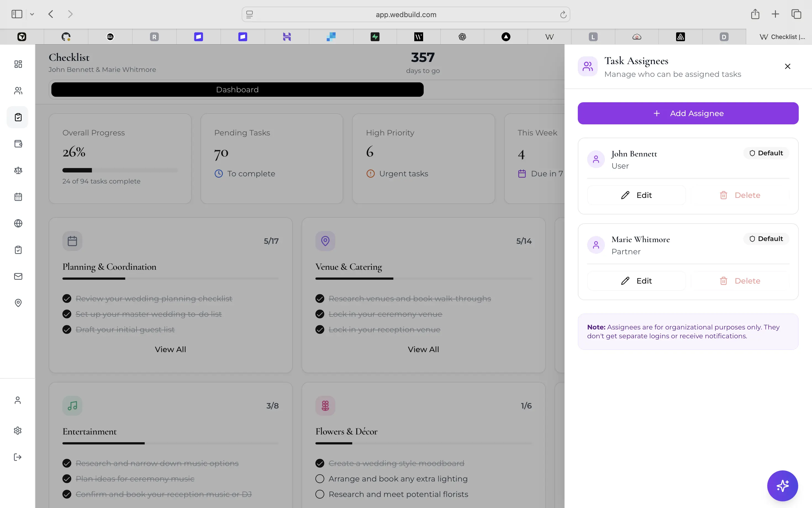Go back in Safari history

tap(51, 14)
